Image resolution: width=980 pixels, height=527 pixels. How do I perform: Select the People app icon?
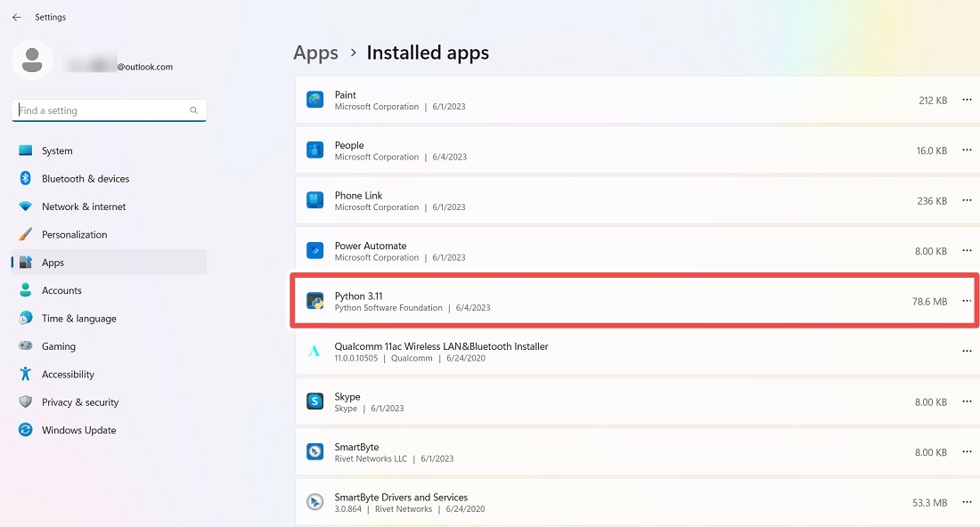314,150
